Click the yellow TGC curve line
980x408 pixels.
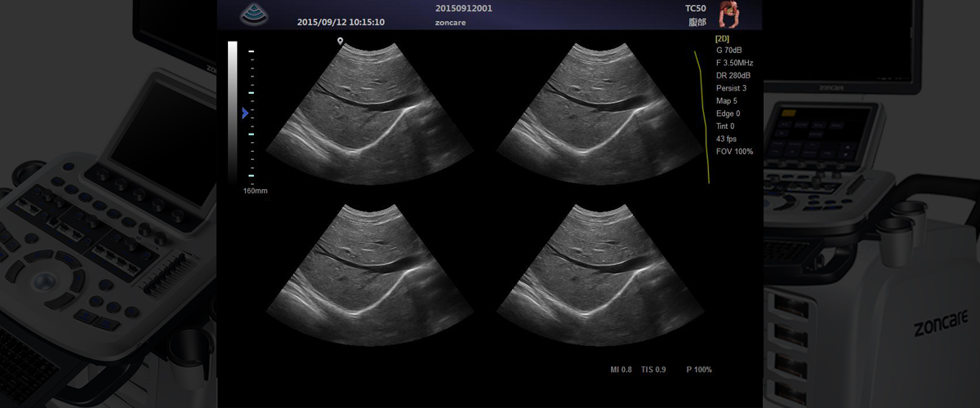pos(702,114)
